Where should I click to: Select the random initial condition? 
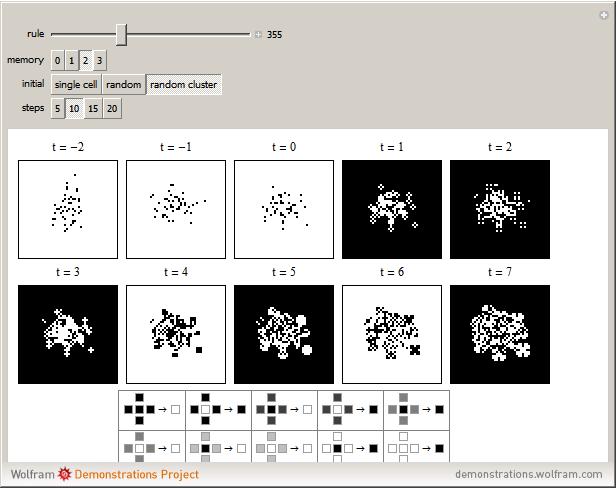124,85
